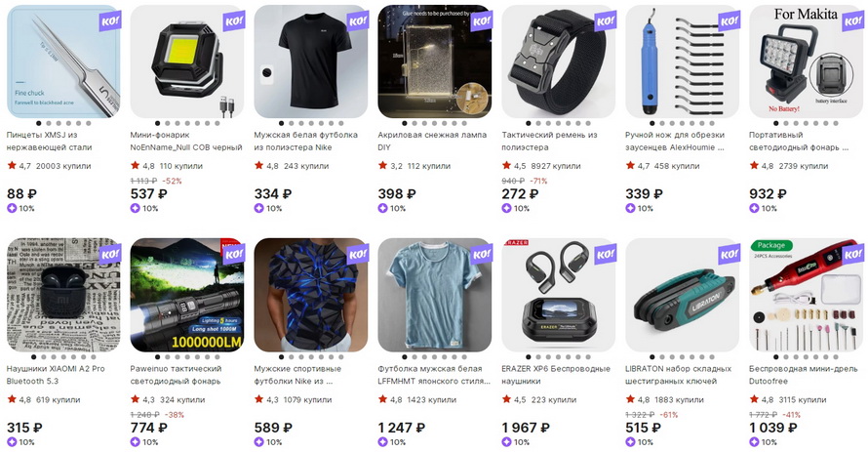Viewport: 868px width, 452px height.
Task: Open the 'LIBRATON набор складных шестигранных ключей' link
Action: pyautogui.click(x=678, y=375)
